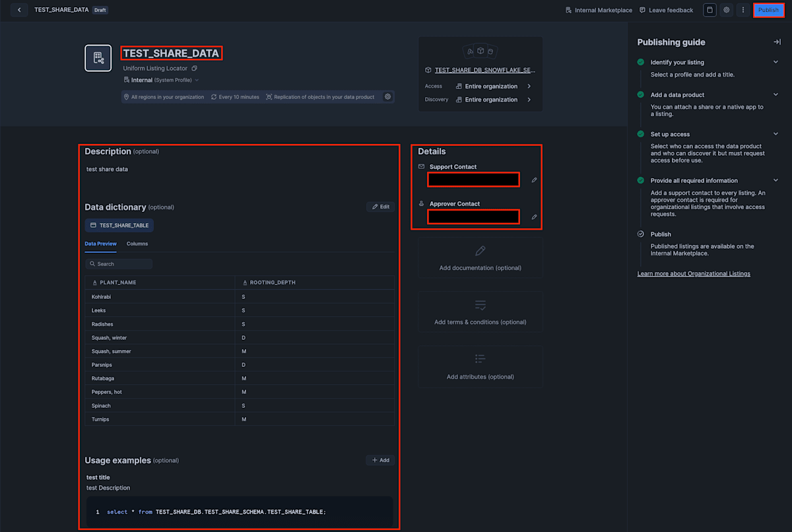Screen dimensions: 792x532
Task: Click the 'test title' usage example
Action: pyautogui.click(x=98, y=477)
